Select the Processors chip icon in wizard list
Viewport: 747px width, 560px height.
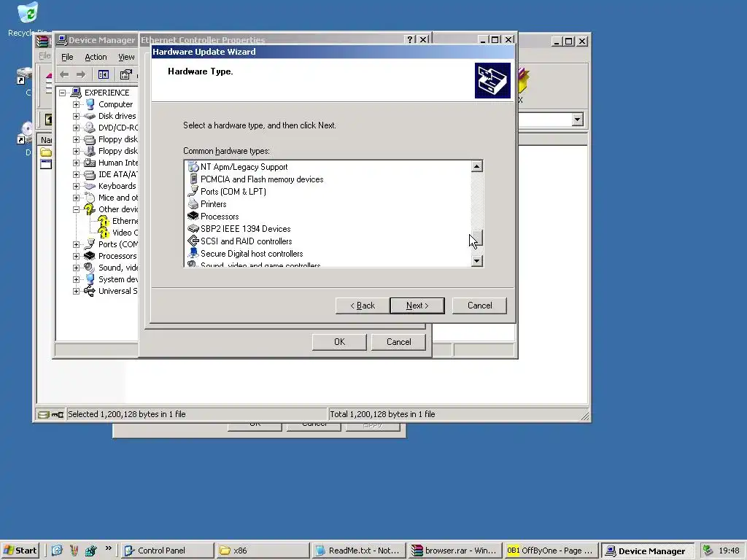[x=193, y=216]
